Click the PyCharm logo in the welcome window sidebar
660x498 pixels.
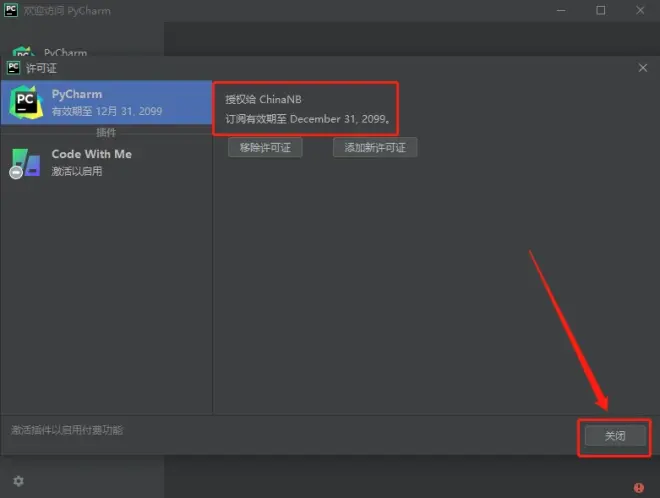pyautogui.click(x=24, y=51)
